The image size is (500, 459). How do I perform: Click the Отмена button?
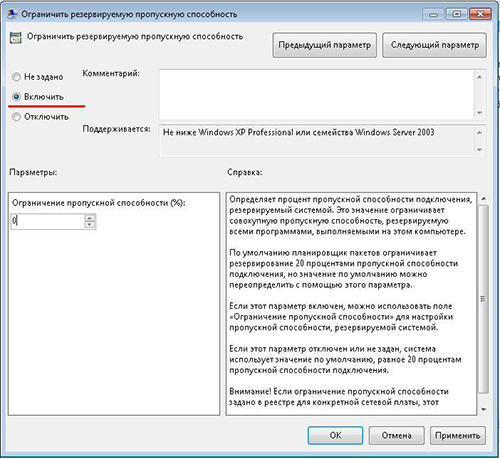click(x=396, y=435)
